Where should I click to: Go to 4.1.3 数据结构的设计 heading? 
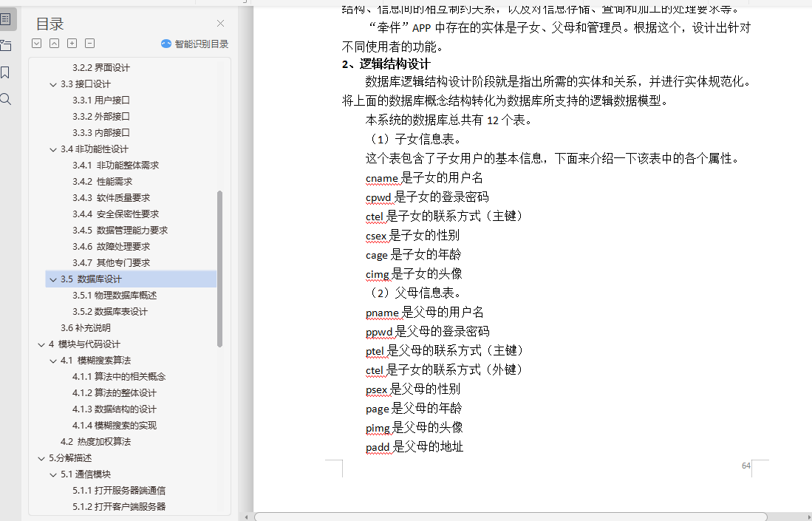pyautogui.click(x=115, y=409)
